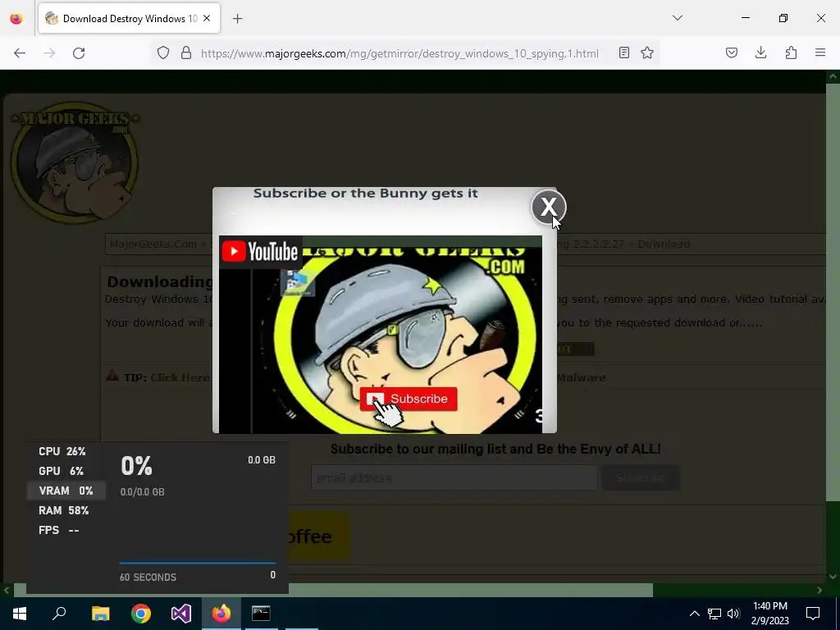
Task: Select the GPU 6% row
Action: pyautogui.click(x=66, y=471)
